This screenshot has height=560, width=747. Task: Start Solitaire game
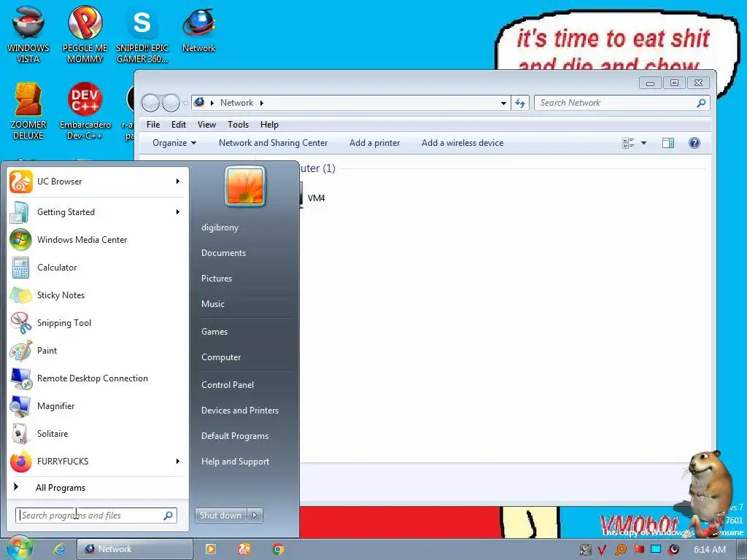(x=97, y=433)
